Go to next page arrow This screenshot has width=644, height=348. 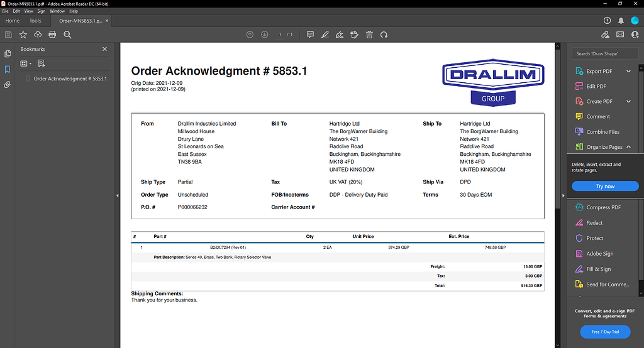point(265,35)
